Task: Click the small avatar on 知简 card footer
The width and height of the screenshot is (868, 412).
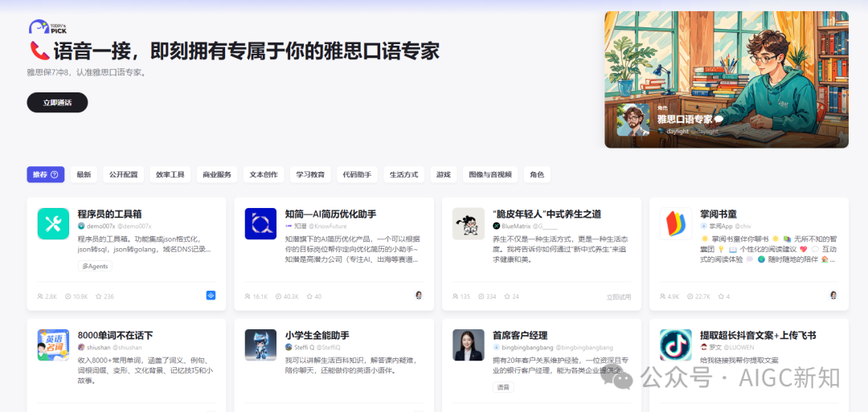Action: click(419, 296)
